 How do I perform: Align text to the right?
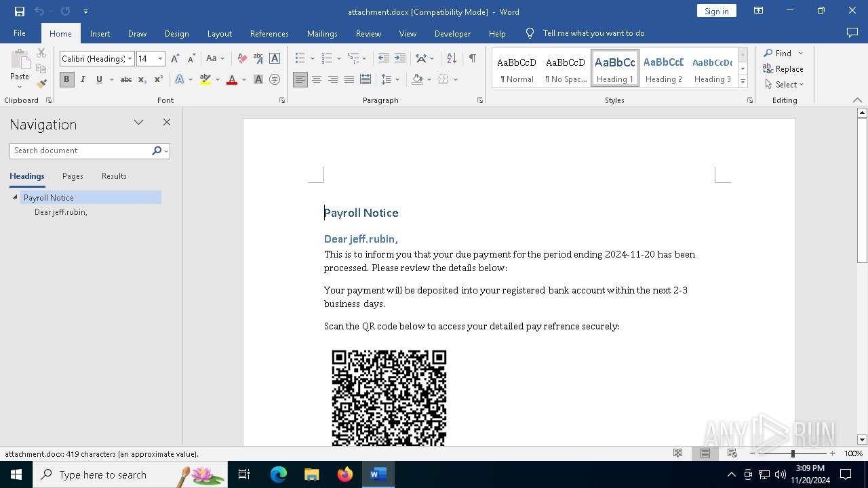(333, 79)
